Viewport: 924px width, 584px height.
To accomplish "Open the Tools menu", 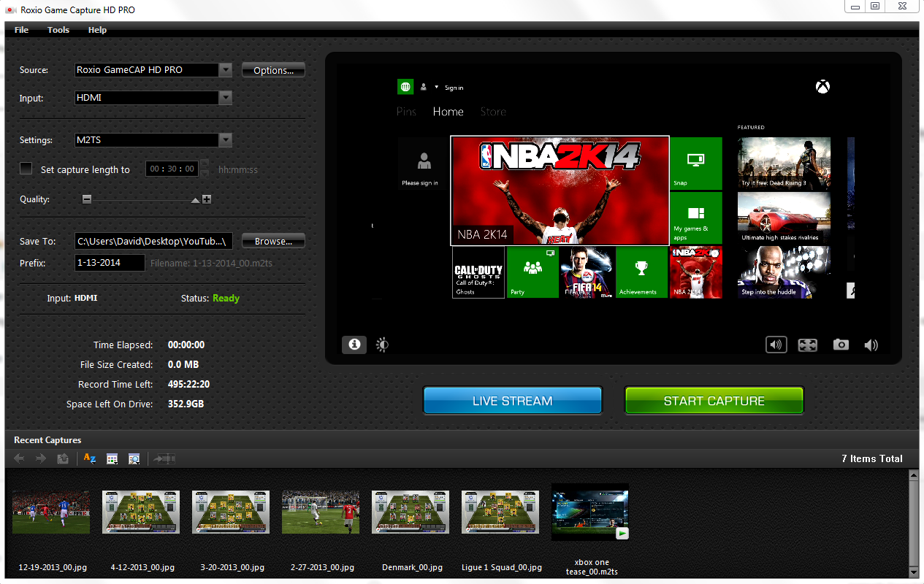I will 58,30.
